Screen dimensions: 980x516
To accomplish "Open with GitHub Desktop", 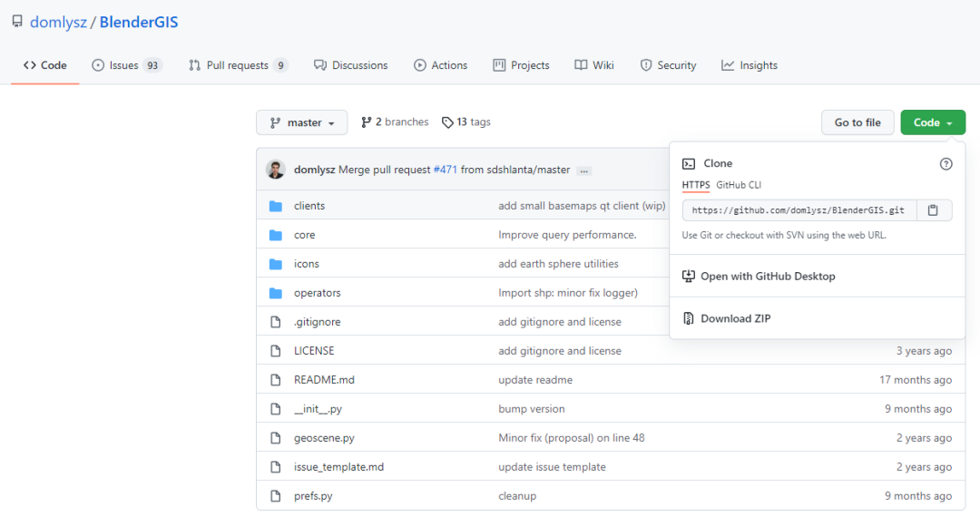I will coord(767,276).
